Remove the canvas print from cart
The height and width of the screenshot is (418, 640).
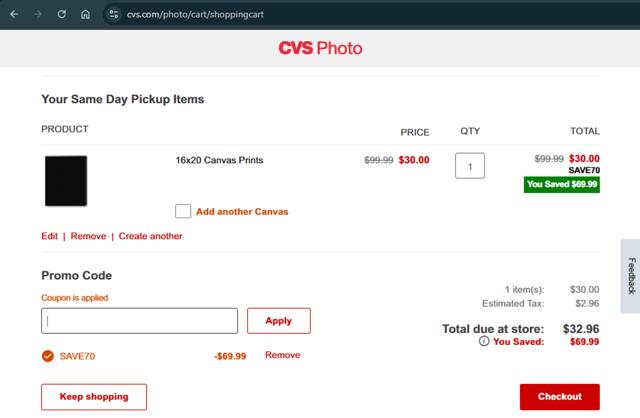pyautogui.click(x=88, y=236)
